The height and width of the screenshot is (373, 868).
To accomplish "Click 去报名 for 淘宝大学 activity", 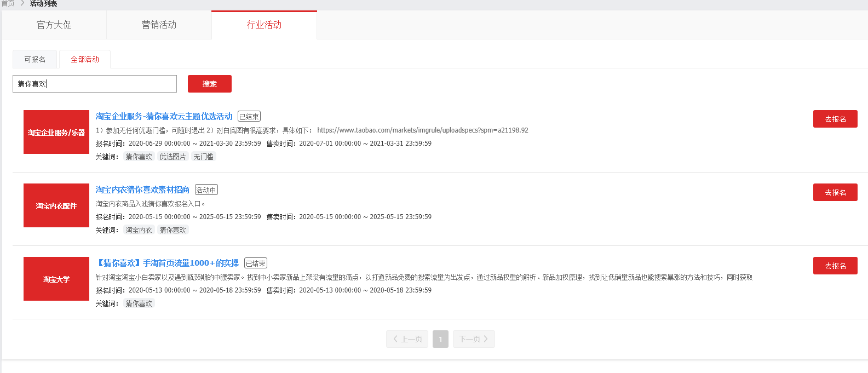I will [835, 266].
